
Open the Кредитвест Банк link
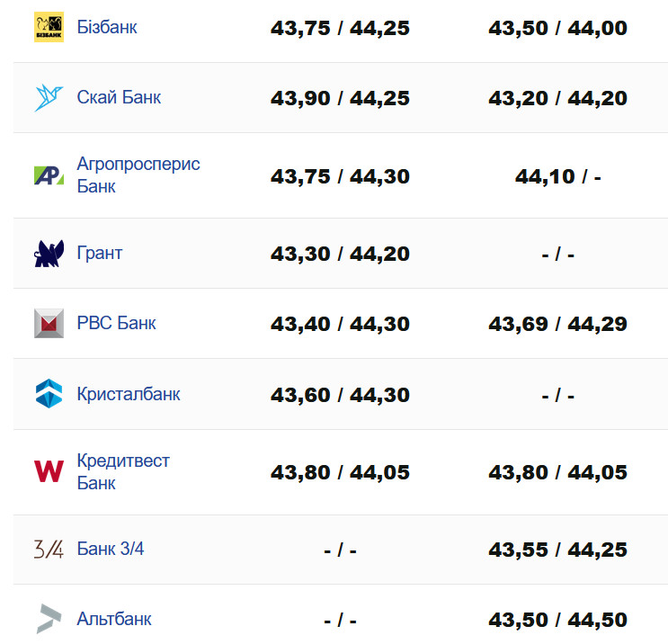123,471
